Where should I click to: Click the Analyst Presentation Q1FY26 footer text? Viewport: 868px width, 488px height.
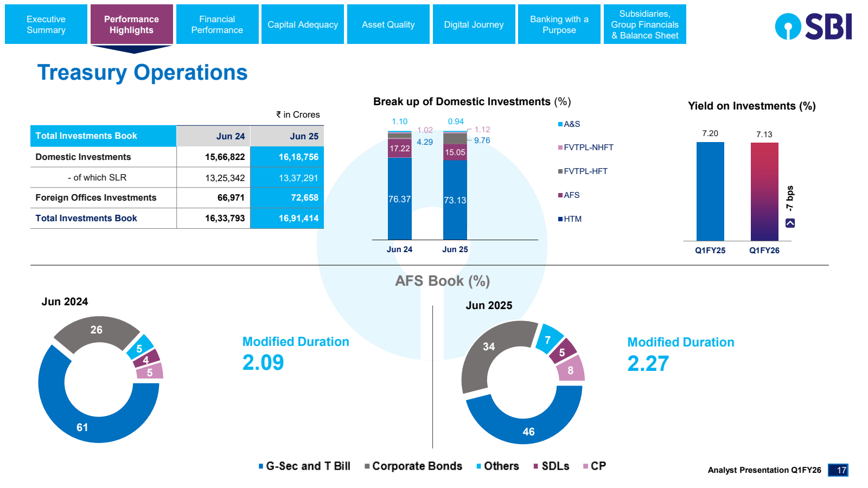[764, 470]
